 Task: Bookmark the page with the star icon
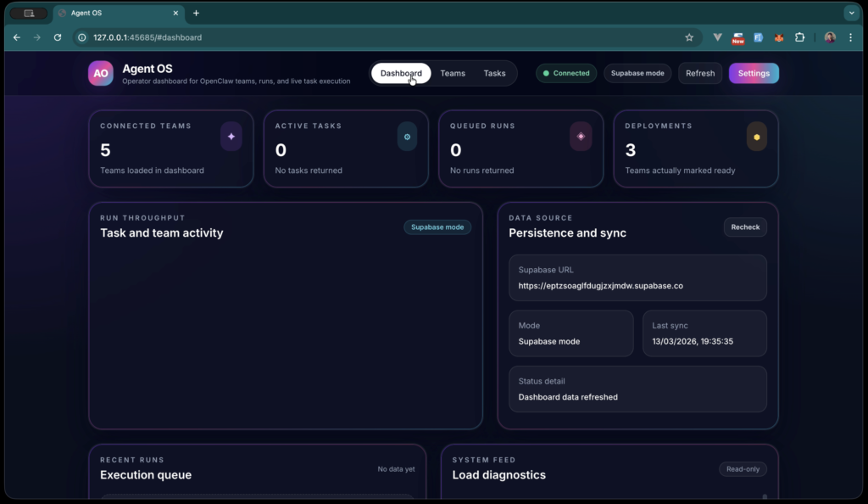coord(689,37)
